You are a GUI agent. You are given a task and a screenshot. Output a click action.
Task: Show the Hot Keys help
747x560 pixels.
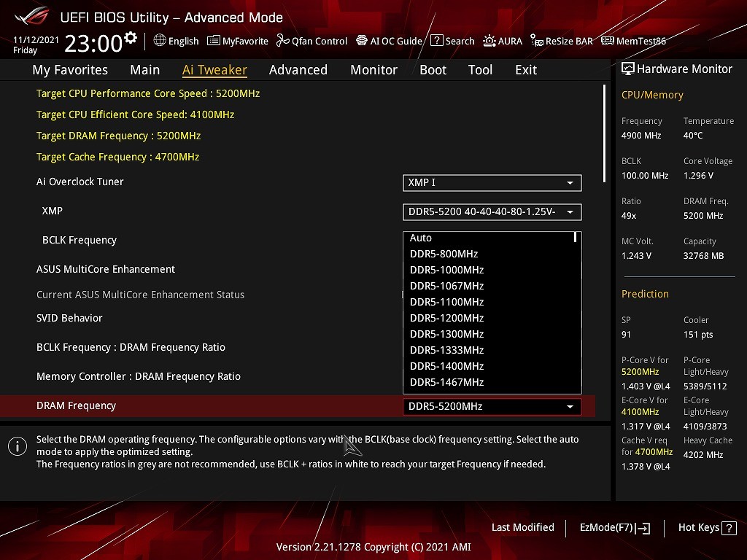pos(704,527)
